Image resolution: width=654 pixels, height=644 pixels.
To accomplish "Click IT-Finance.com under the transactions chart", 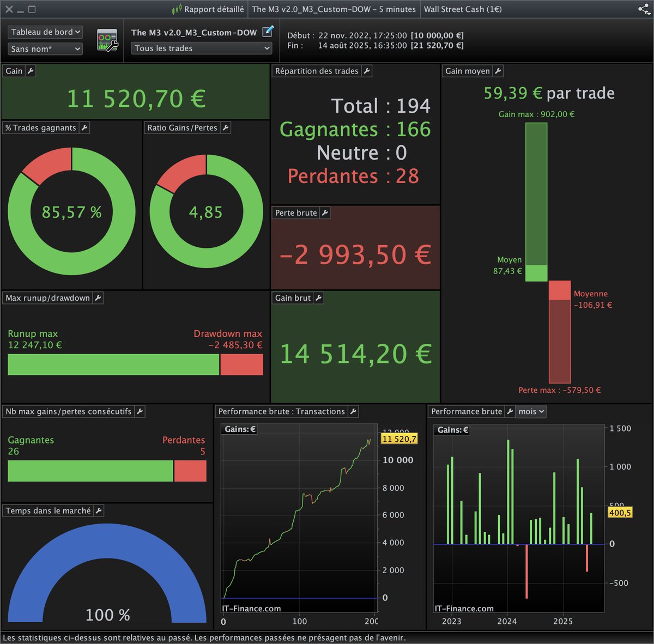I will point(251,609).
